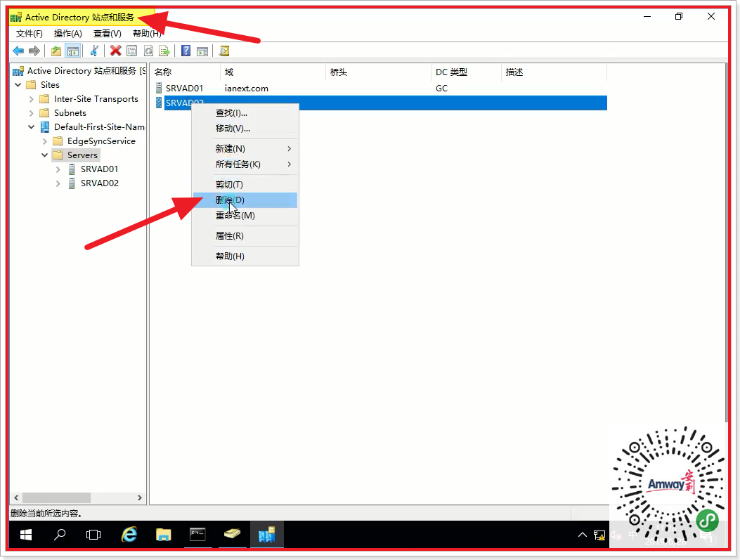The image size is (740, 560).
Task: Click the network tray icon
Action: (x=599, y=535)
